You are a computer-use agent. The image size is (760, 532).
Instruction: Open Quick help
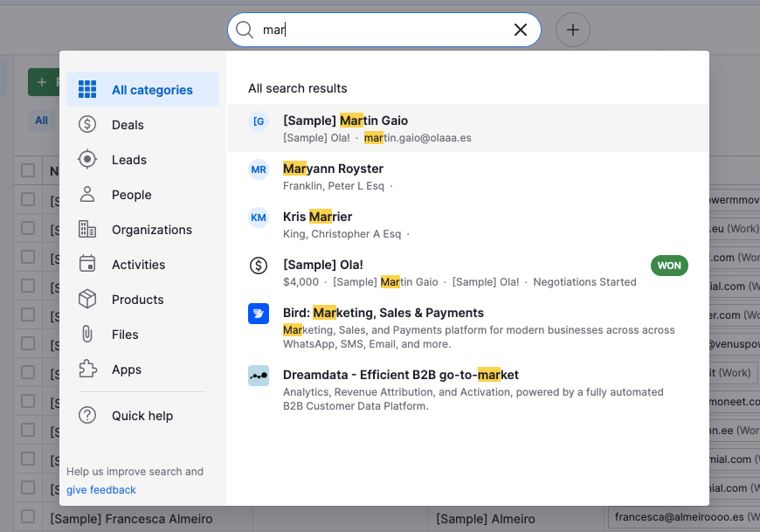coord(142,416)
